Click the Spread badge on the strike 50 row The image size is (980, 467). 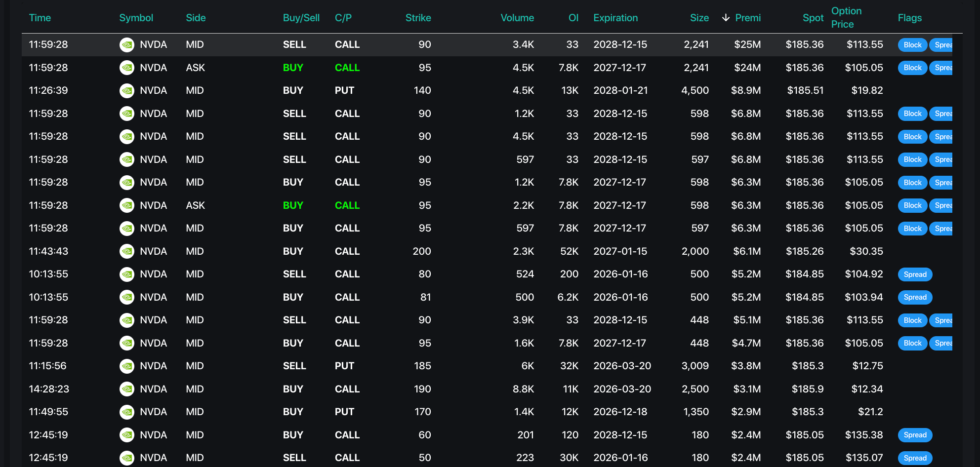point(915,458)
